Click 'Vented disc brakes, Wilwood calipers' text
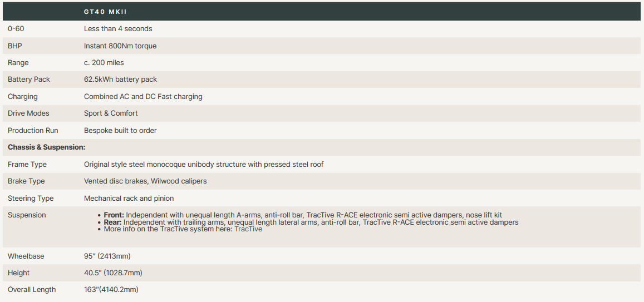Image resolution: width=644 pixels, height=302 pixels. pyautogui.click(x=145, y=181)
